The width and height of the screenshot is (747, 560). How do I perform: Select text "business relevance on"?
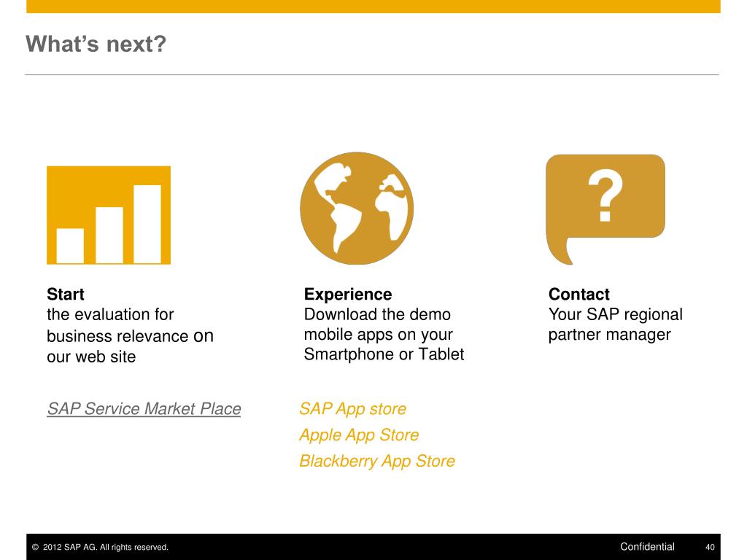(130, 335)
